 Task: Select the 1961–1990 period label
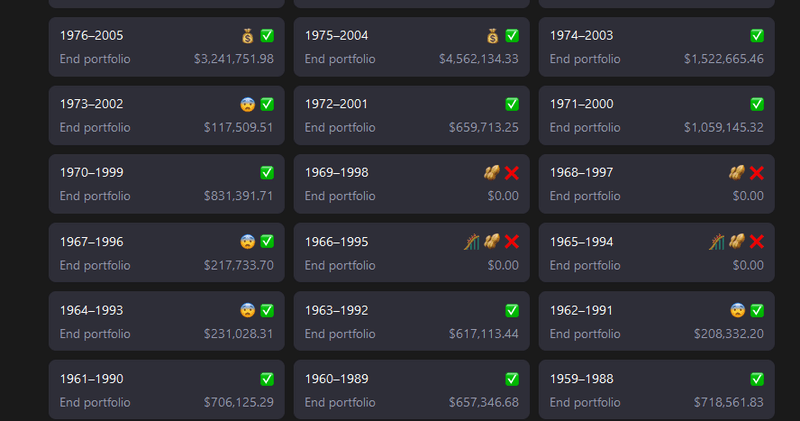[91, 379]
